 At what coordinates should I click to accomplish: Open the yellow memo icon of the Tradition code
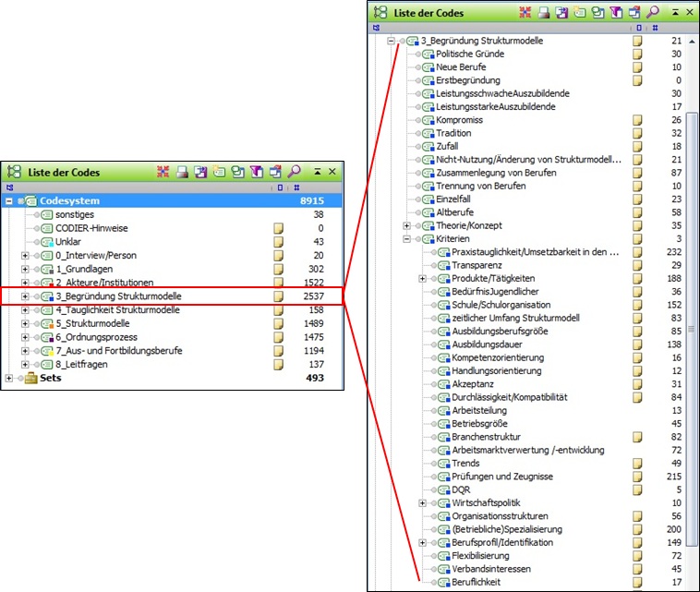(x=636, y=133)
